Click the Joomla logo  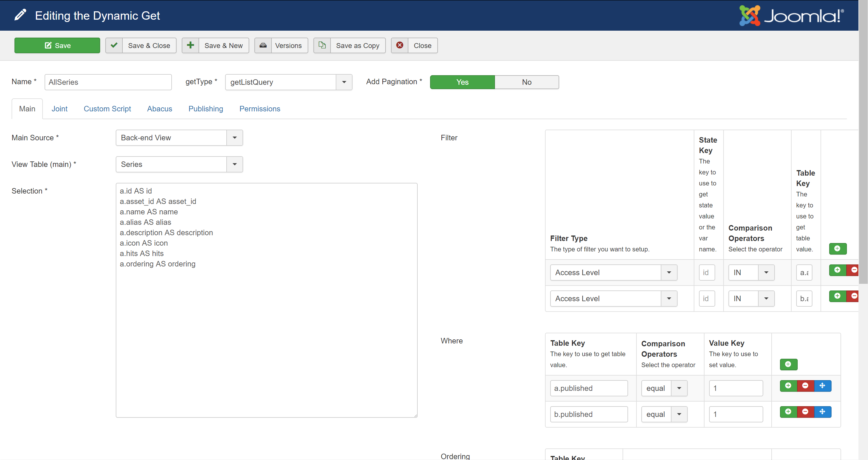[792, 16]
